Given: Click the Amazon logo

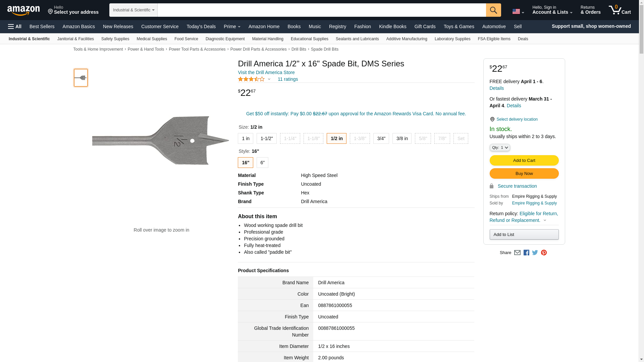Looking at the screenshot, I should pyautogui.click(x=23, y=10).
